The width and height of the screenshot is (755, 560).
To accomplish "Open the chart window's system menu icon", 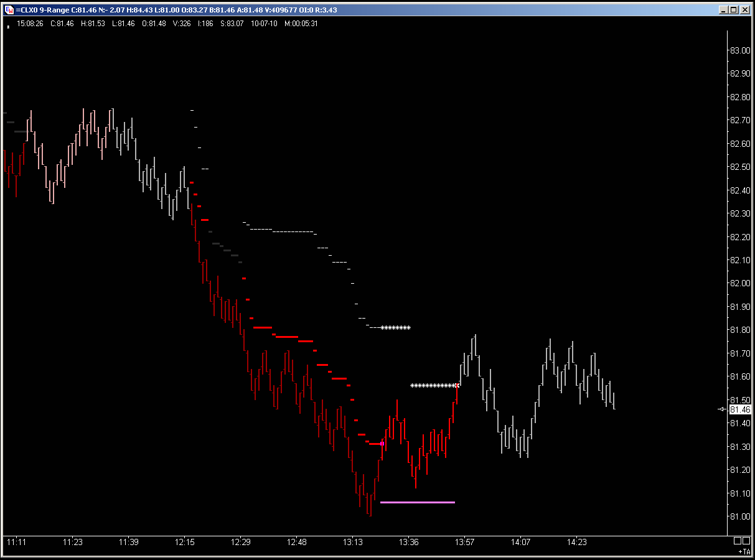I will [9, 10].
